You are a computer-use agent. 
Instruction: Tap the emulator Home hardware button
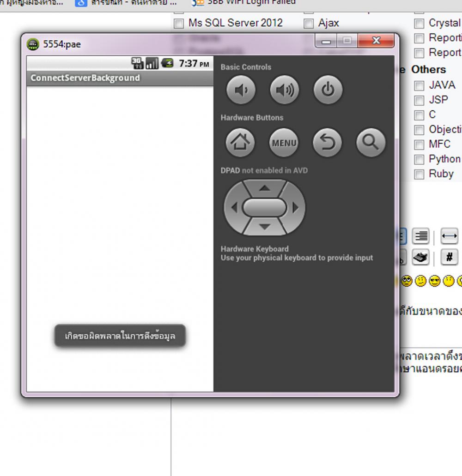click(x=240, y=142)
